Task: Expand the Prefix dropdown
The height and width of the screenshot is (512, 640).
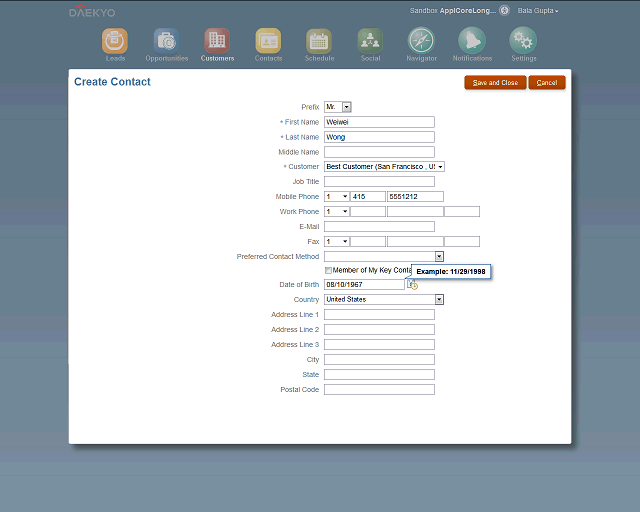Action: tap(347, 107)
